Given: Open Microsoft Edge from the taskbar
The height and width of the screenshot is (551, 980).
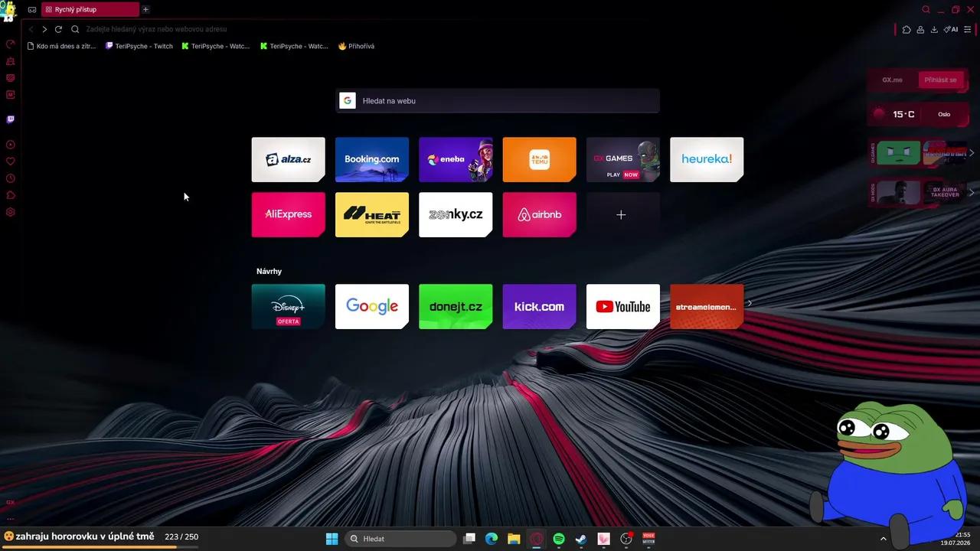Looking at the screenshot, I should coord(492,539).
